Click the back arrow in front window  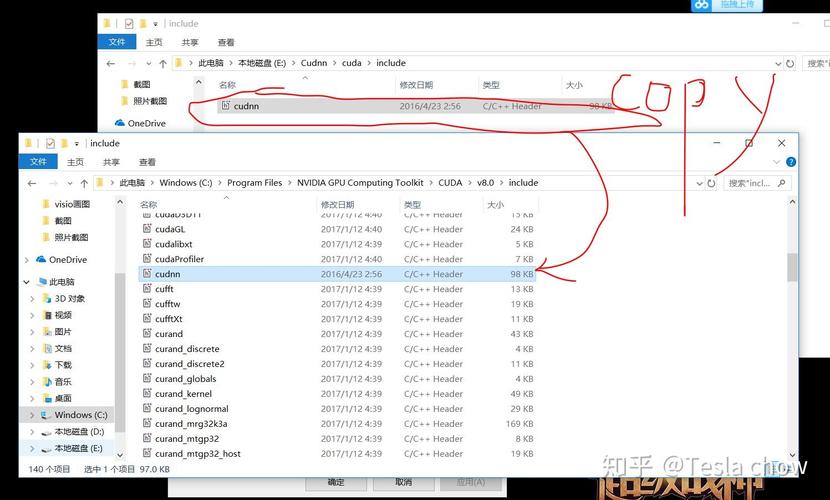pos(32,183)
